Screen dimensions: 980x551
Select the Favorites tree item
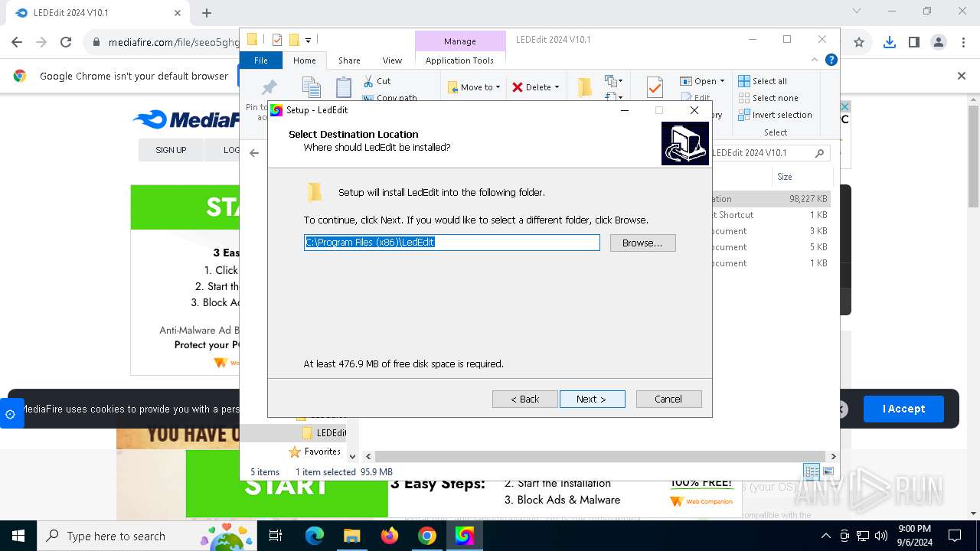click(x=322, y=452)
